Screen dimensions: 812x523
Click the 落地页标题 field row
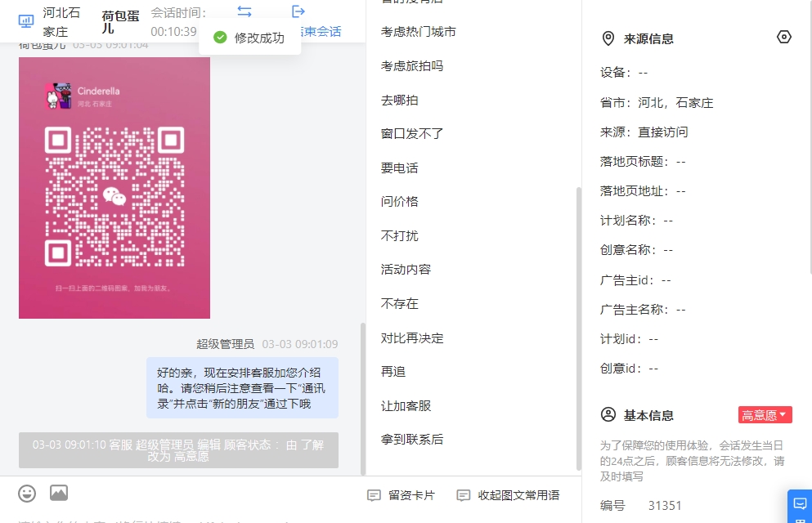(643, 162)
